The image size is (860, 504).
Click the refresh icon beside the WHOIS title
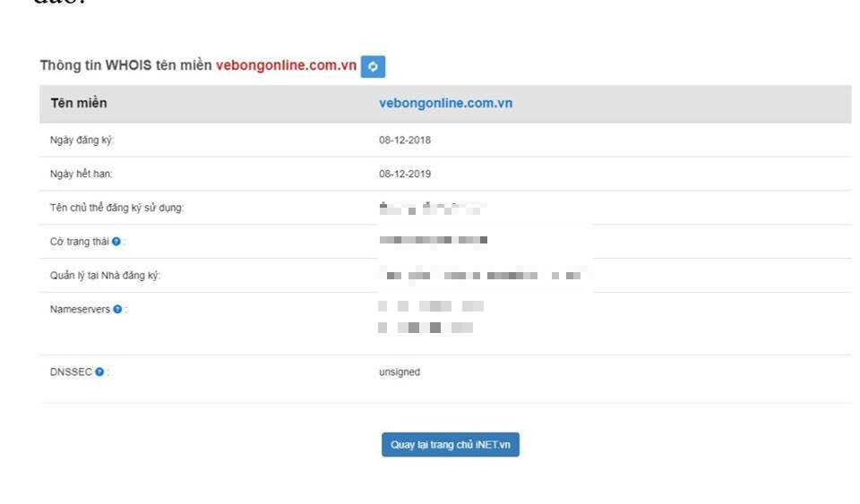pyautogui.click(x=373, y=66)
